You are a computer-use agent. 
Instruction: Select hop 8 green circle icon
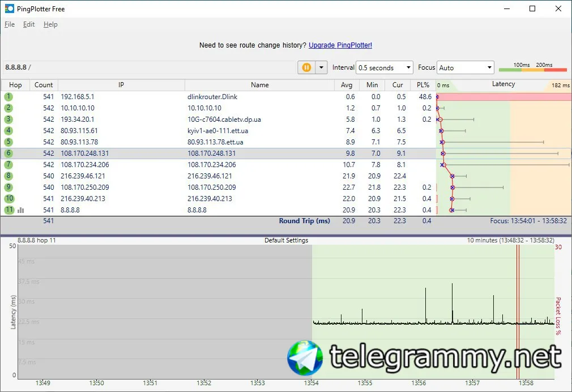click(8, 176)
